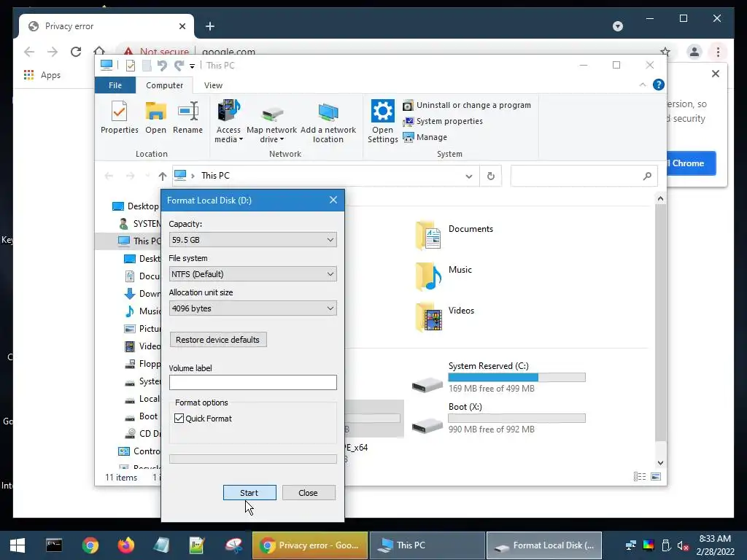
Task: Click Manage in System group
Action: point(425,137)
